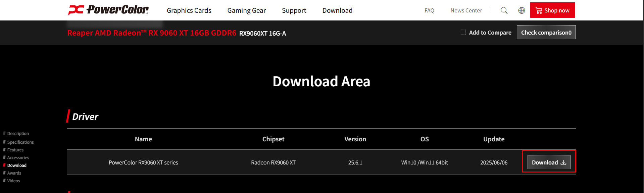The height and width of the screenshot is (193, 644).
Task: Click the Win10 /Win11 64bit cell
Action: [x=425, y=162]
